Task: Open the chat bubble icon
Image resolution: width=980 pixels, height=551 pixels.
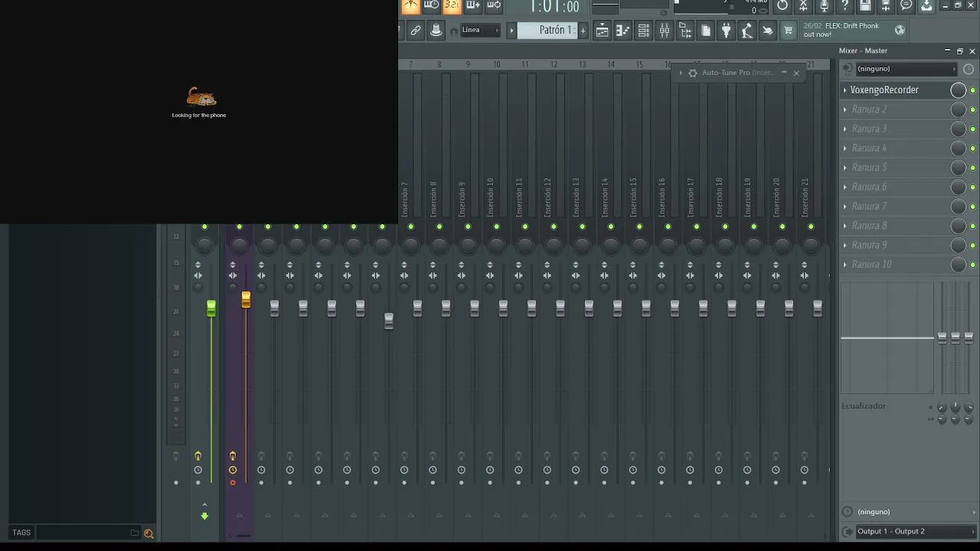Action: (906, 6)
